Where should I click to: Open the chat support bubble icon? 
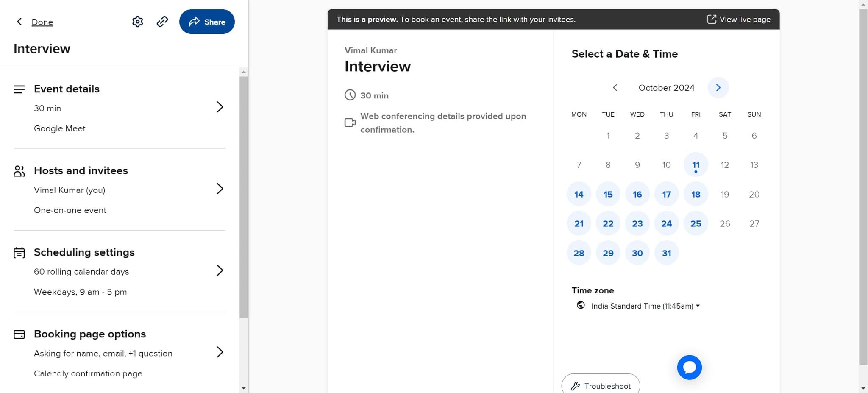[689, 367]
